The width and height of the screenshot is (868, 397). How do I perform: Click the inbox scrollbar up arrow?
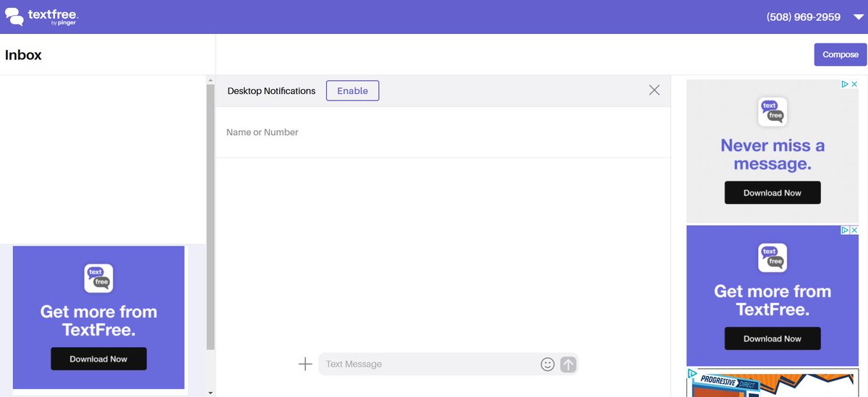(x=210, y=79)
